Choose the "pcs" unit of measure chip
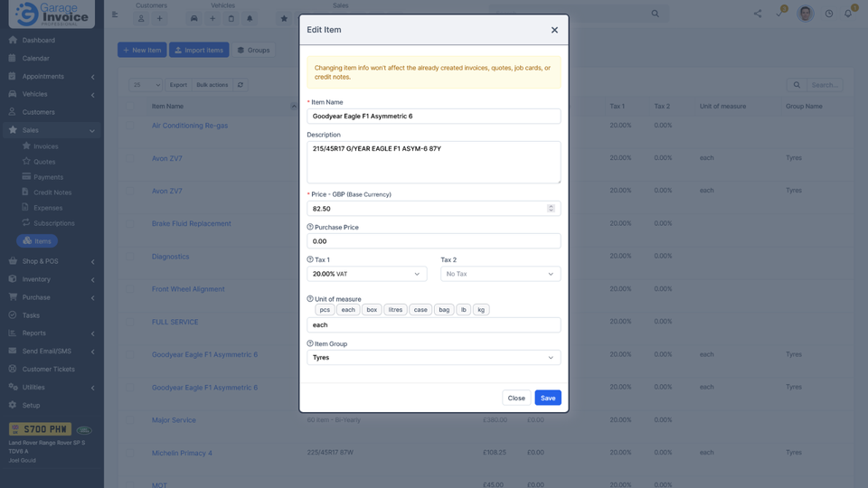This screenshot has height=488, width=868. click(x=325, y=309)
